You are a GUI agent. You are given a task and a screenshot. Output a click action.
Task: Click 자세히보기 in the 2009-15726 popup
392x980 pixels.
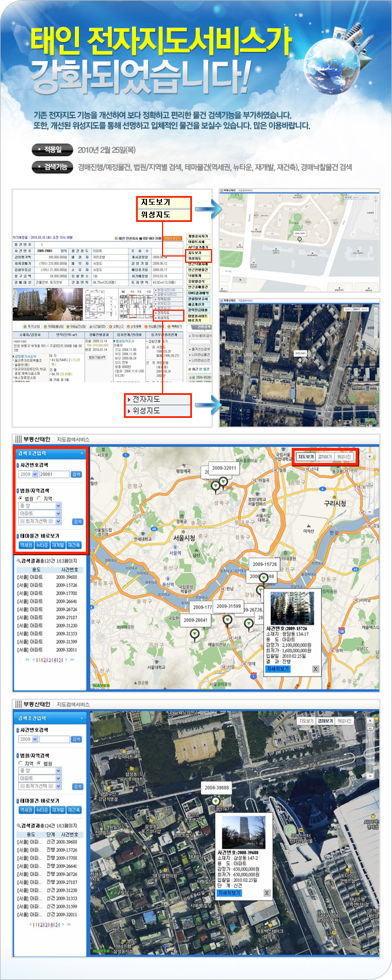278,669
